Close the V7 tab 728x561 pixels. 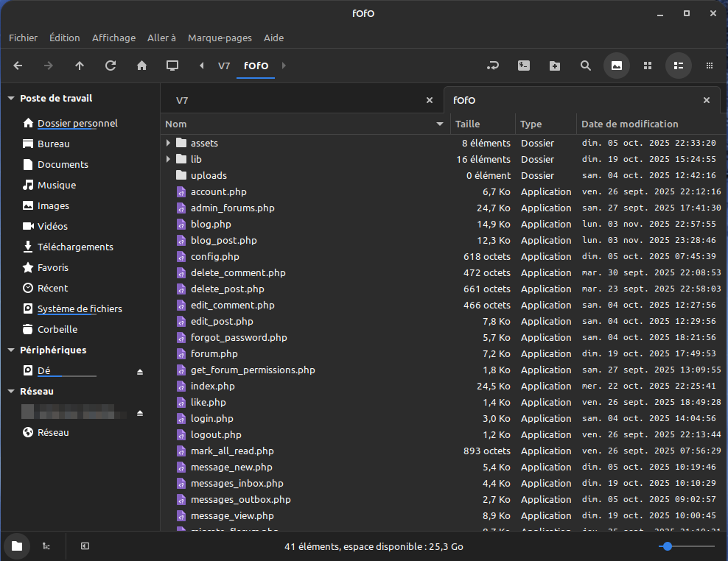point(430,99)
